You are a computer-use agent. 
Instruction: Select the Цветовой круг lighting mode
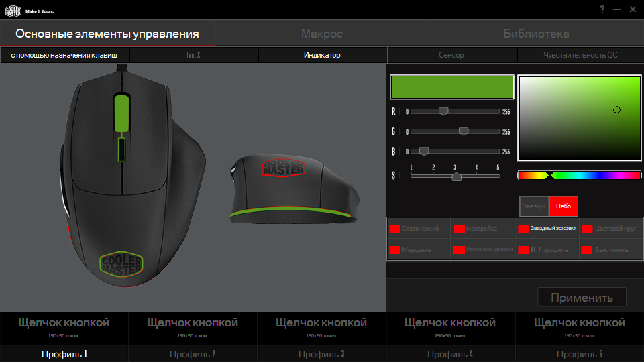[611, 229]
